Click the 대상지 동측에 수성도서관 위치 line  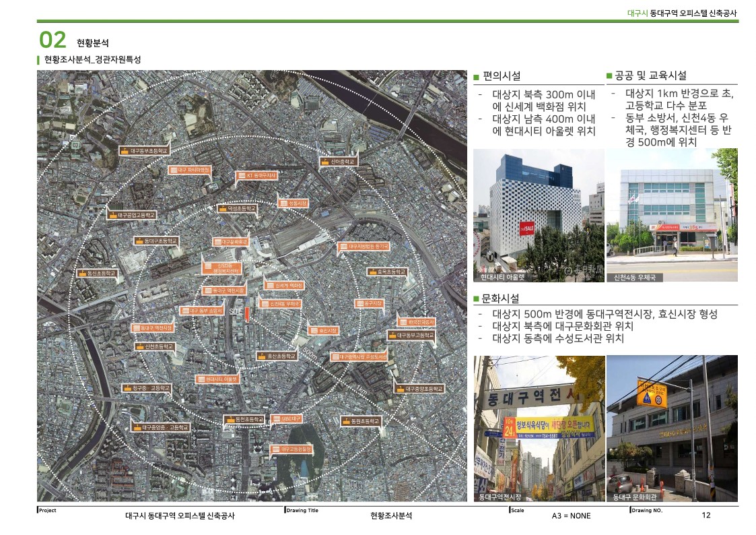(x=558, y=338)
